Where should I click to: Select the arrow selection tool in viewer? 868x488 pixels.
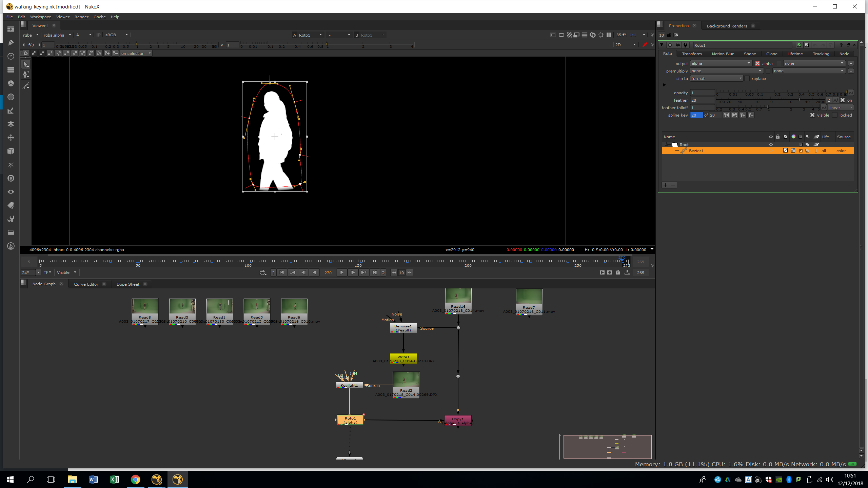[26, 64]
